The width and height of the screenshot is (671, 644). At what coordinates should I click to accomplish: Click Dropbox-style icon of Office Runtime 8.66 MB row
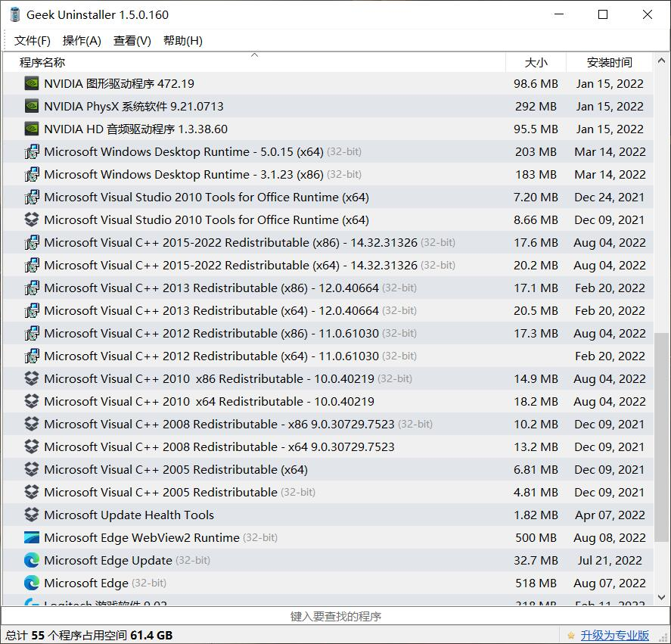[32, 219]
